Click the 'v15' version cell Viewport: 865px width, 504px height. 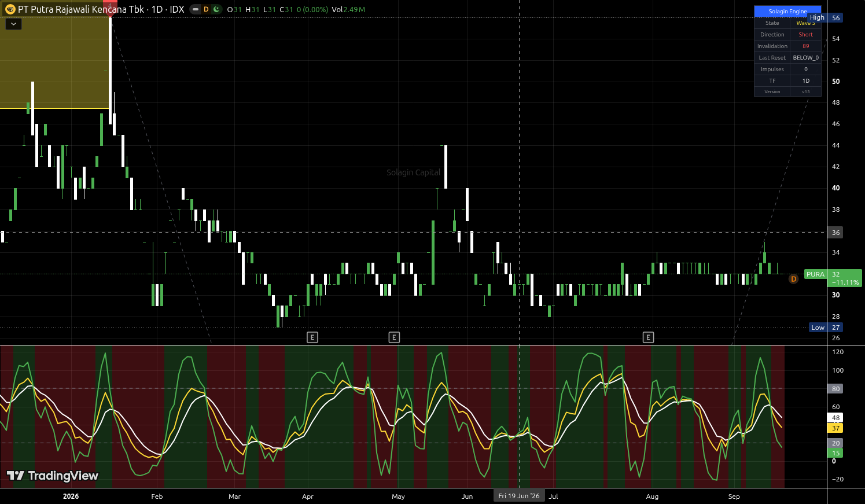(x=806, y=92)
